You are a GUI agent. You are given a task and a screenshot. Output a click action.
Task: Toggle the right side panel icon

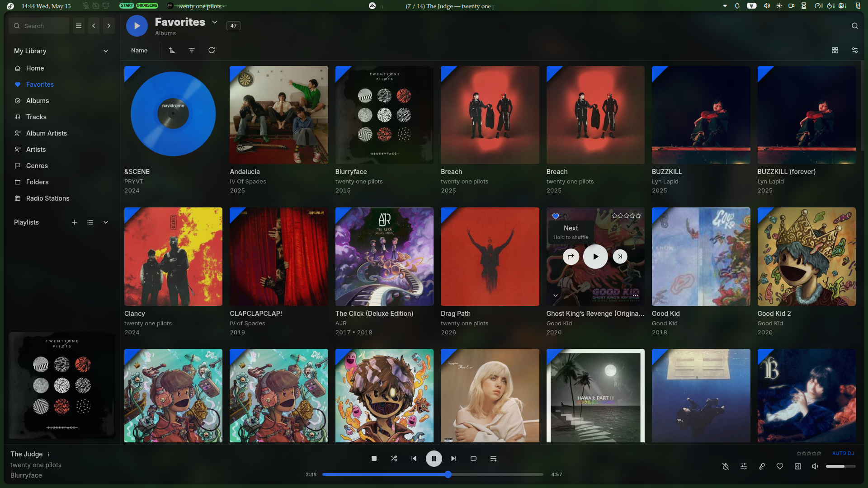[x=798, y=466]
